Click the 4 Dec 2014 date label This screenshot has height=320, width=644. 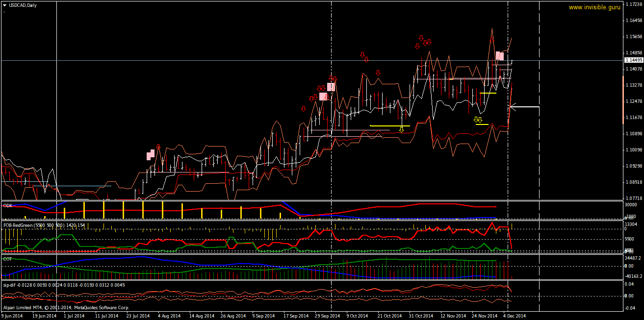(x=515, y=316)
